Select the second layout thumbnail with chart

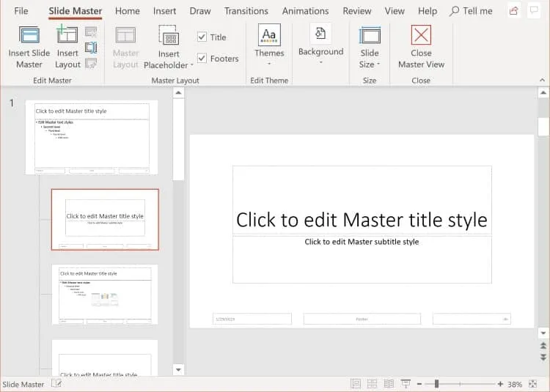point(105,295)
